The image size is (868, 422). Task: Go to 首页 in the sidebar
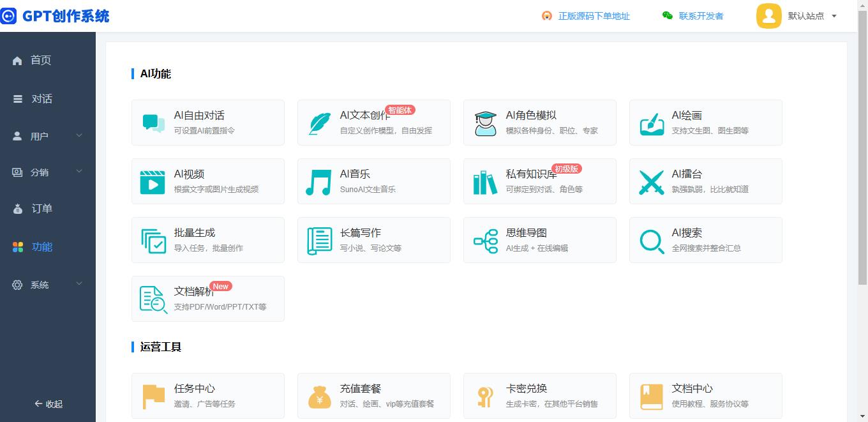[x=40, y=60]
